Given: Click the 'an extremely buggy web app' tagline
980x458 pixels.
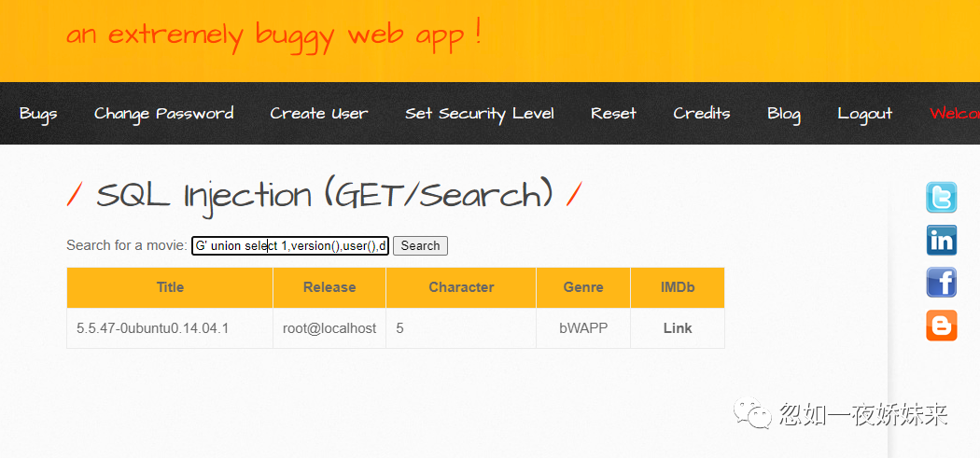Looking at the screenshot, I should click(x=273, y=35).
